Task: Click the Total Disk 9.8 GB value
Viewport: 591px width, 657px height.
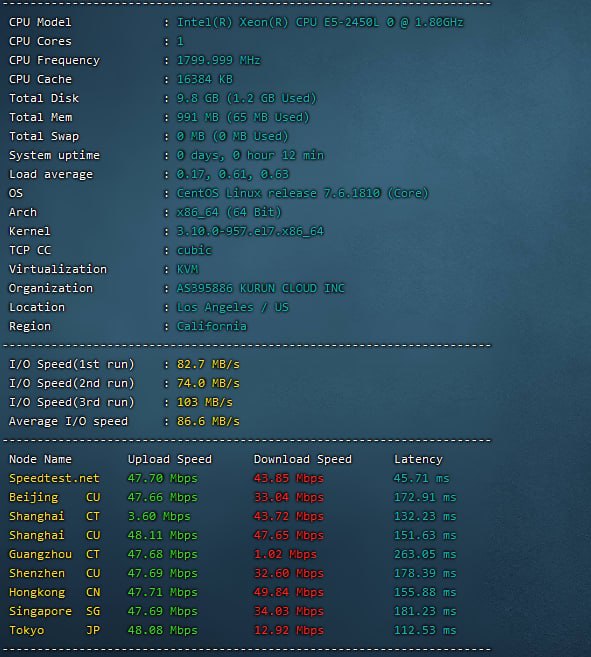Action: [246, 98]
